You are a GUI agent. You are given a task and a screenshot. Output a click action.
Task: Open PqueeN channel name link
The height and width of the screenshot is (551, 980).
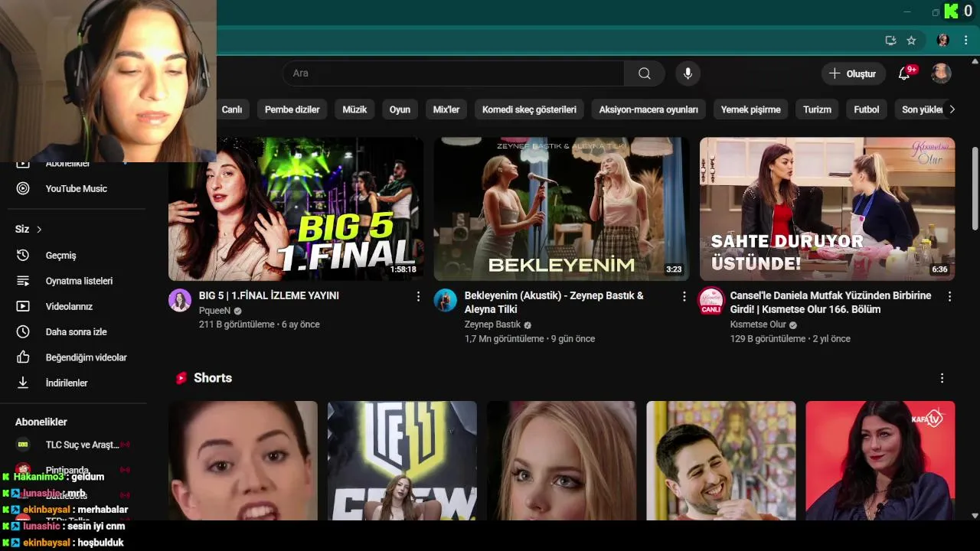[x=214, y=311]
